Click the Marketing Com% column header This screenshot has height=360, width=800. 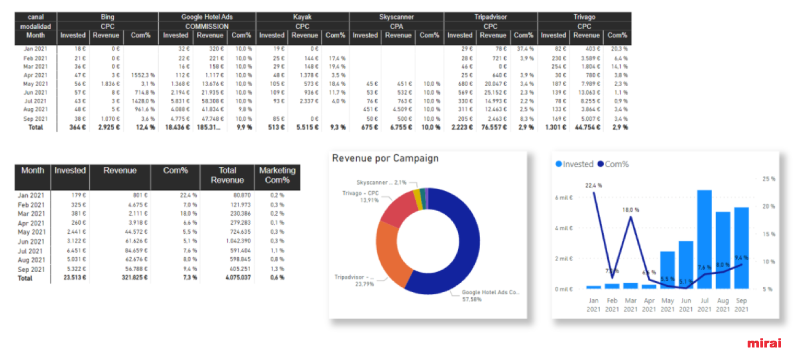(278, 175)
